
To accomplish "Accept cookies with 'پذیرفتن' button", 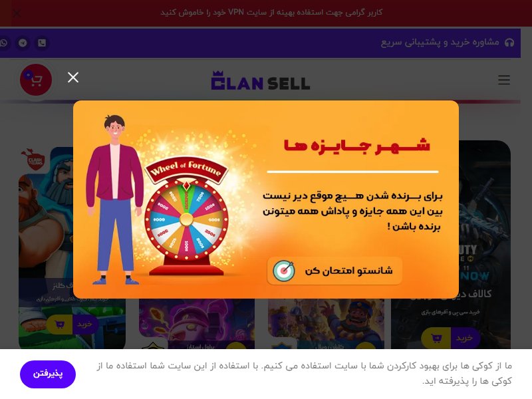I will coord(48,374).
